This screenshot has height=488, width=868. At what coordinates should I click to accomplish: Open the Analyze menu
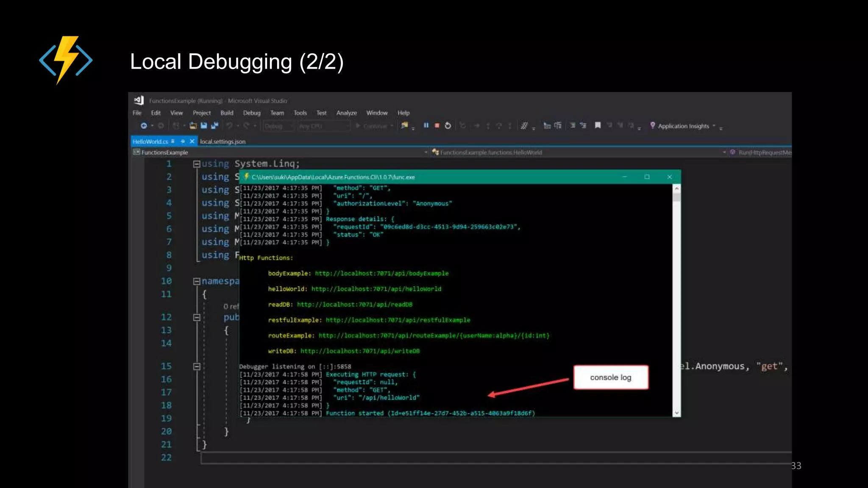point(346,113)
